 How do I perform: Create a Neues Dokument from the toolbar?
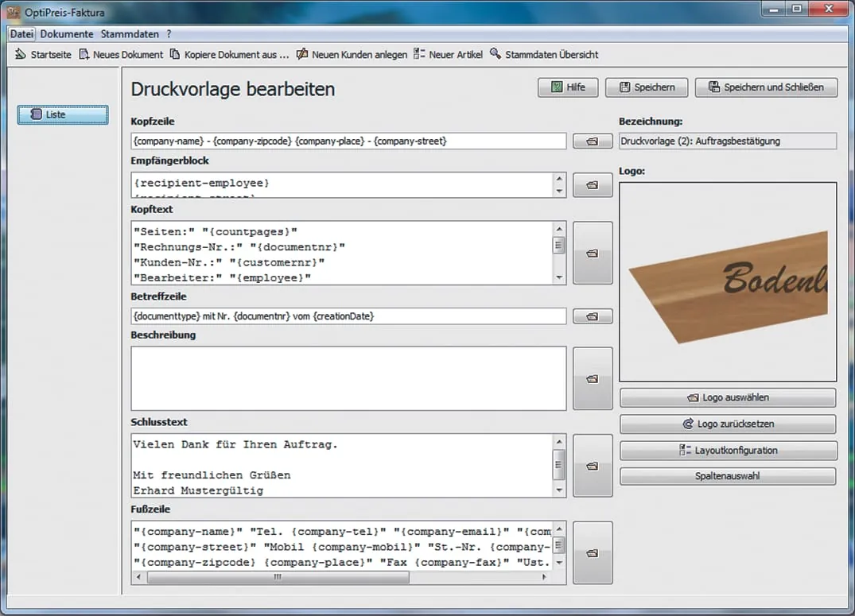click(x=121, y=55)
